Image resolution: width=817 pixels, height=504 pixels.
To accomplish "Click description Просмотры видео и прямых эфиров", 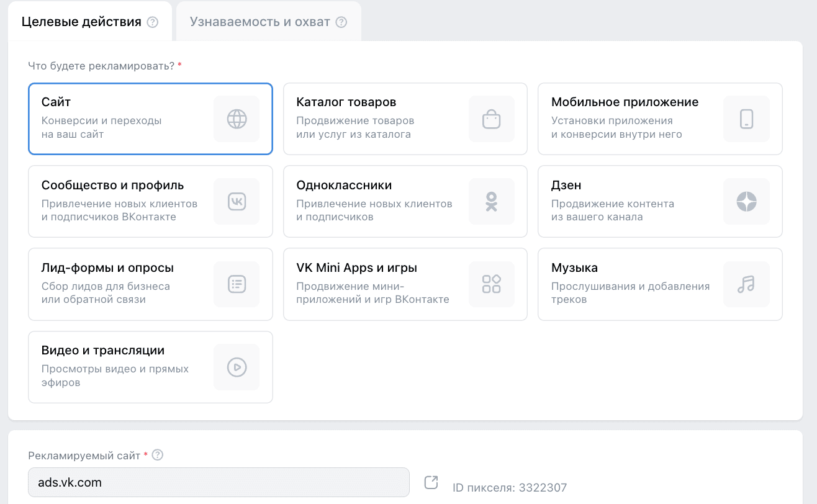I will click(115, 376).
